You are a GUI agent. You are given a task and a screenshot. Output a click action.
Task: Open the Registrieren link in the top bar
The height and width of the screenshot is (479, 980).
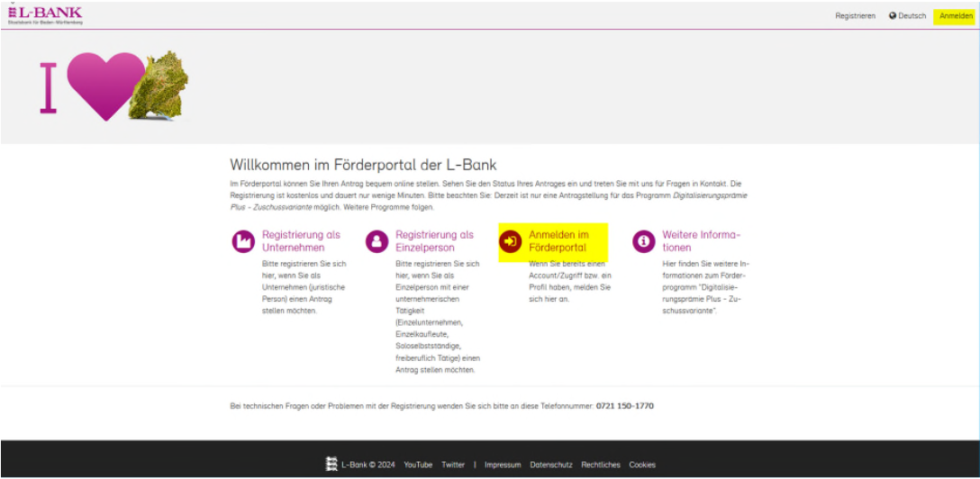point(855,16)
